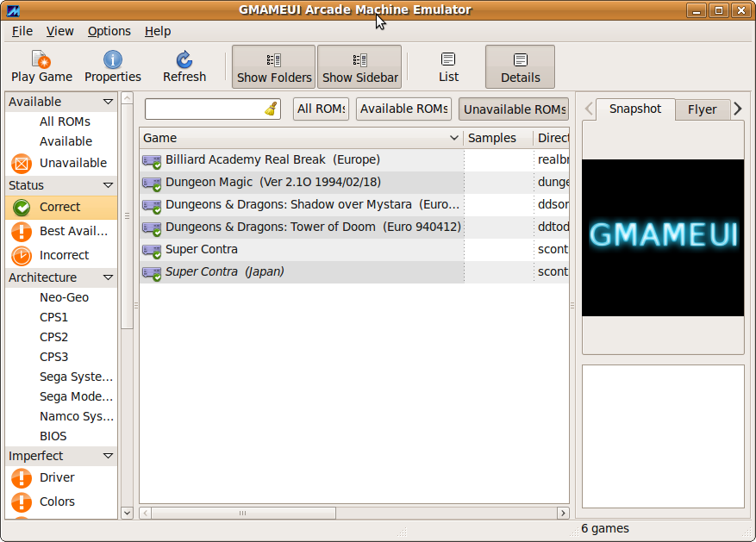756x542 pixels.
Task: Click the previous tabs arrow beside Snapshot
Action: [589, 109]
